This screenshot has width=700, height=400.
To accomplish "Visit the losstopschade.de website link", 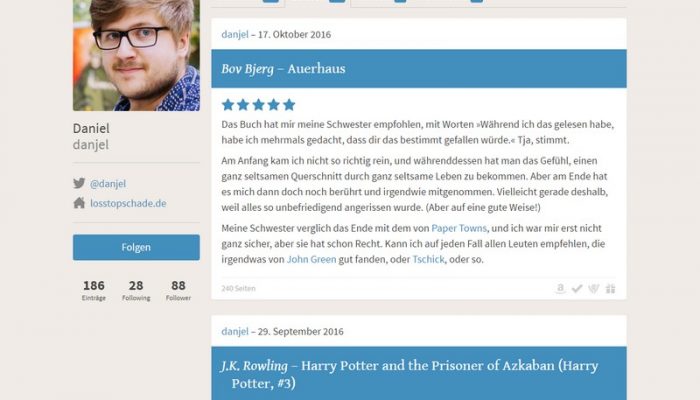I will tap(128, 203).
